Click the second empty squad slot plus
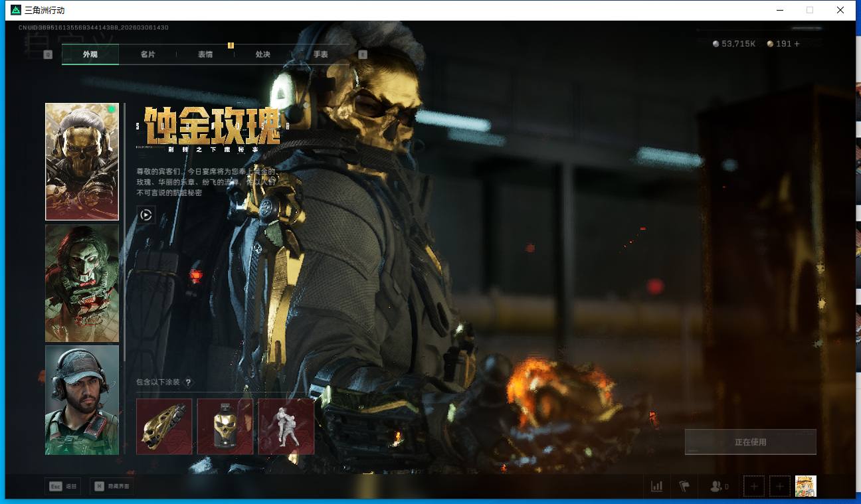The width and height of the screenshot is (861, 504). coord(780,487)
